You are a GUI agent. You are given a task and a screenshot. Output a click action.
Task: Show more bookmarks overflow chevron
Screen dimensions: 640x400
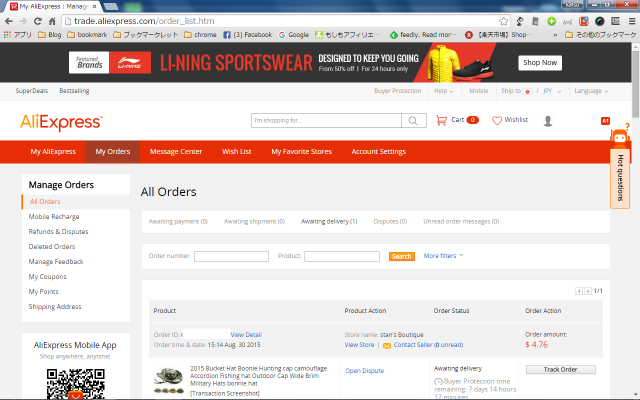point(555,35)
